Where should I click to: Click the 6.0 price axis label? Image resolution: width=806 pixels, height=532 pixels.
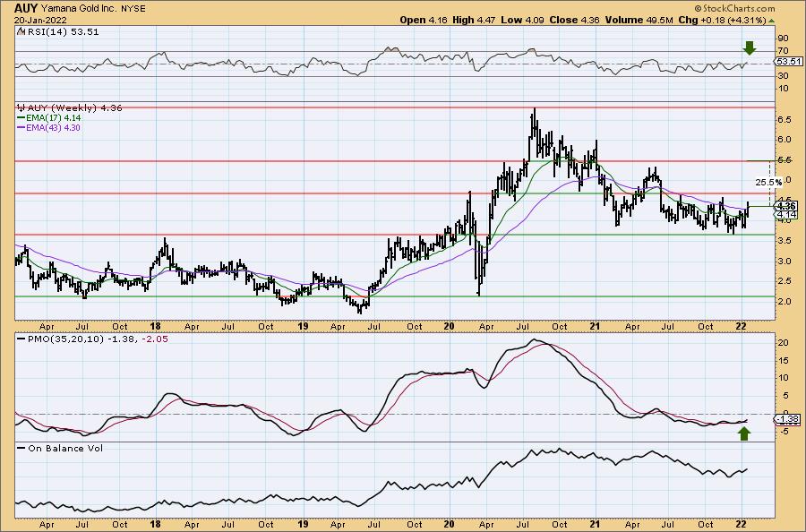[x=784, y=140]
